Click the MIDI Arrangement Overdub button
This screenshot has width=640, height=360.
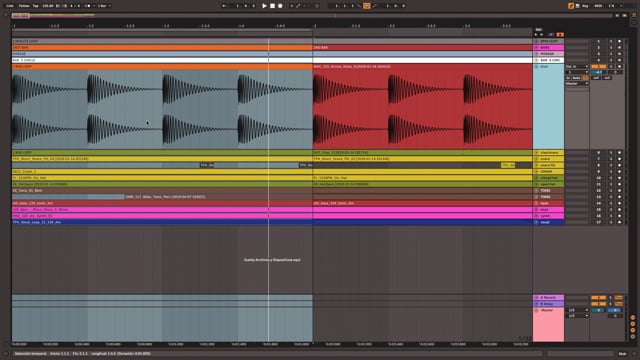[x=291, y=6]
